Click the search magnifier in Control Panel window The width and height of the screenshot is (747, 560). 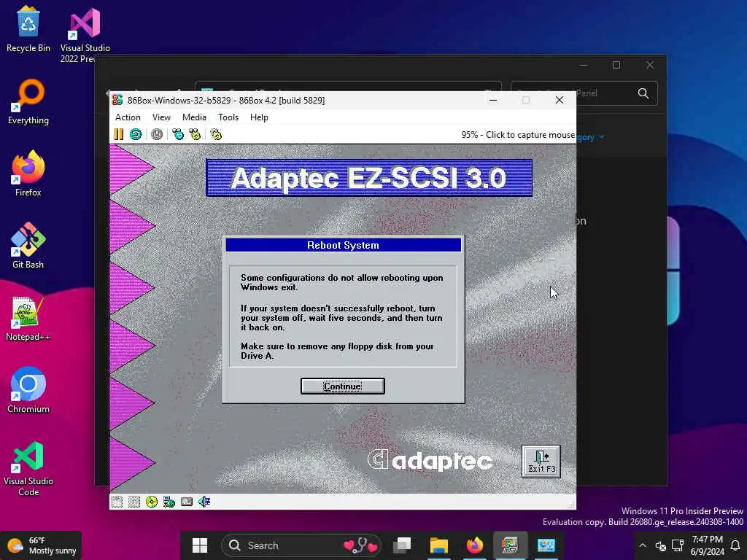tap(643, 93)
